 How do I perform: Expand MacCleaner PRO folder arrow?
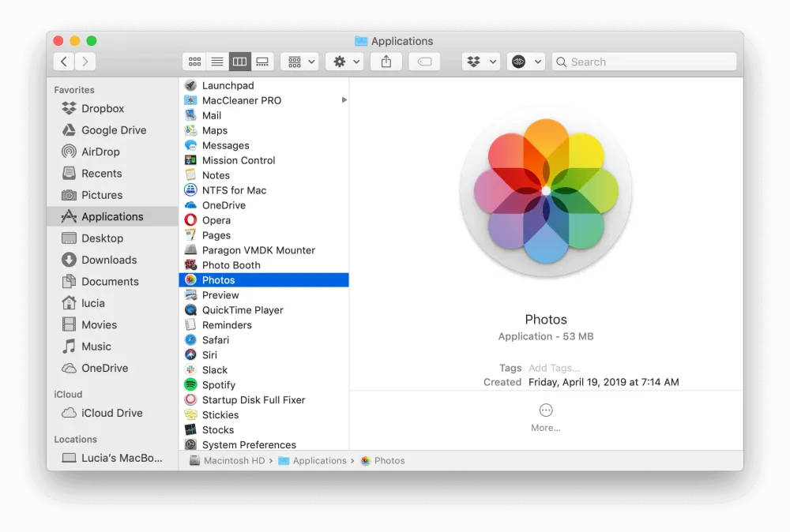pos(344,100)
